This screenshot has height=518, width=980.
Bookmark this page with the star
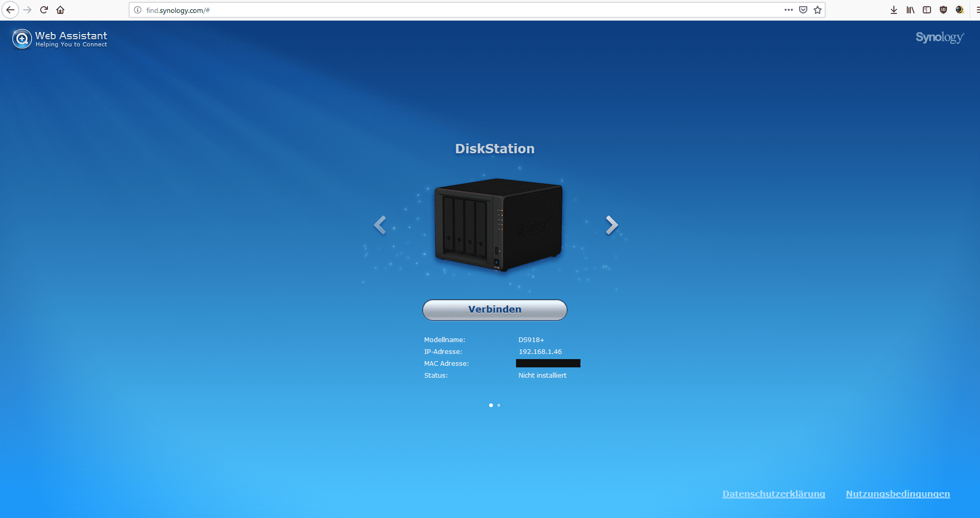coord(818,10)
